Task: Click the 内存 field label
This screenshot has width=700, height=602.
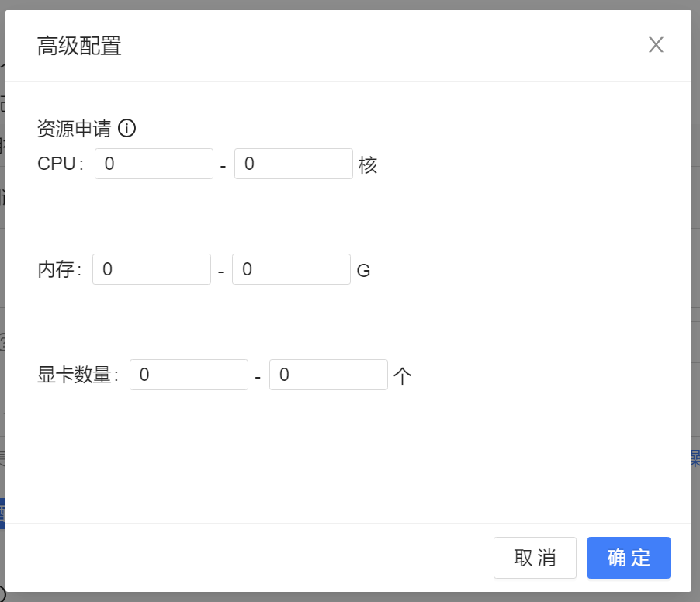Action: (57, 270)
